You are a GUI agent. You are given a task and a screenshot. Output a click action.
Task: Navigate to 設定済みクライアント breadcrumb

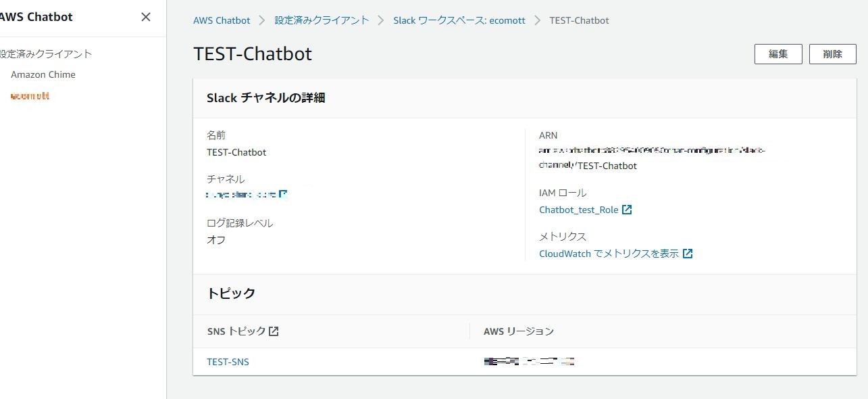[x=322, y=20]
